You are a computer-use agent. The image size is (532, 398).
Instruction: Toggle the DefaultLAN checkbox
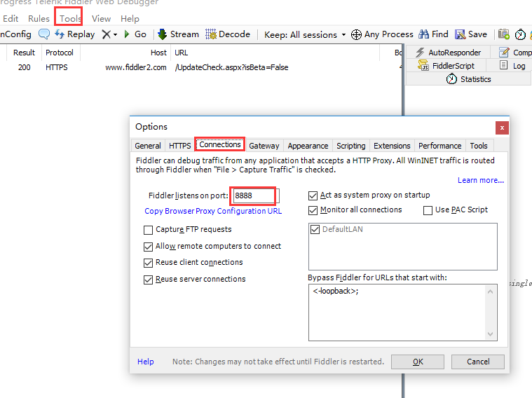(315, 229)
